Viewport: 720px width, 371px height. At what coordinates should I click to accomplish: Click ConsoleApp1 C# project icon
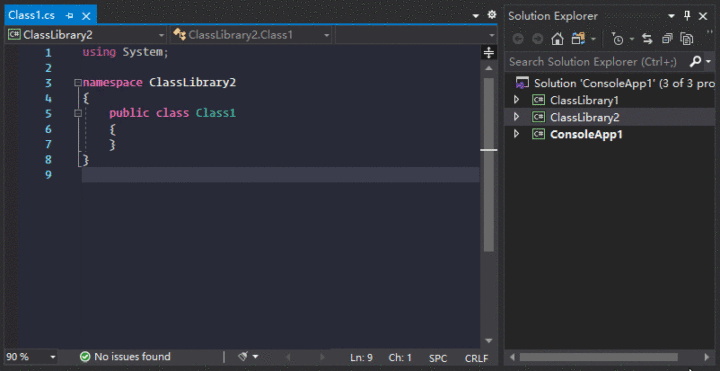538,134
